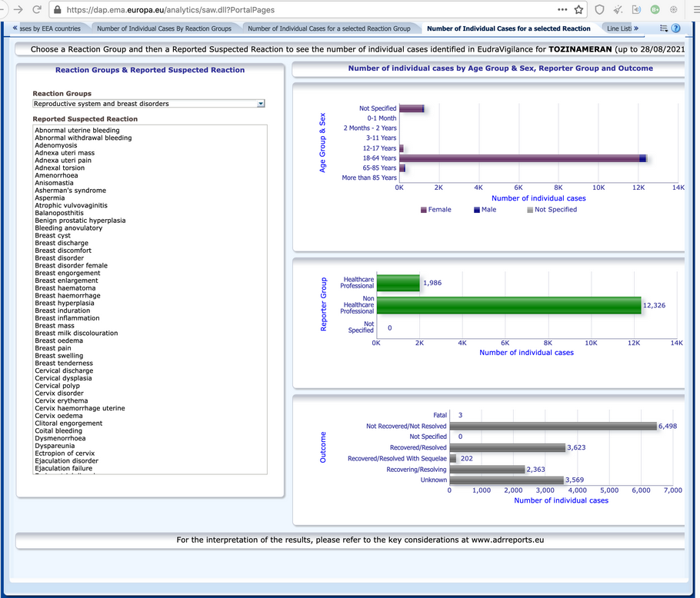Select 'Atrophic vulvovaginitis' reaction
The width and height of the screenshot is (700, 598).
[72, 205]
